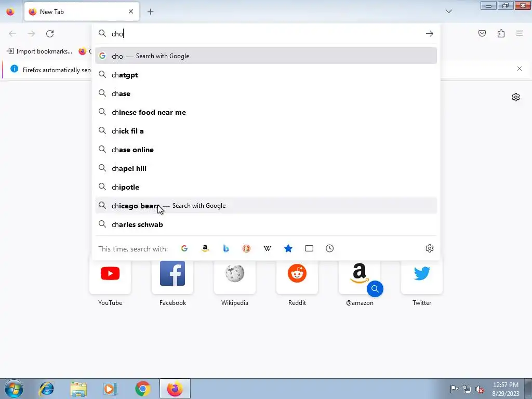Launch Internet Explorer from taskbar
The width and height of the screenshot is (532, 399).
pyautogui.click(x=46, y=389)
